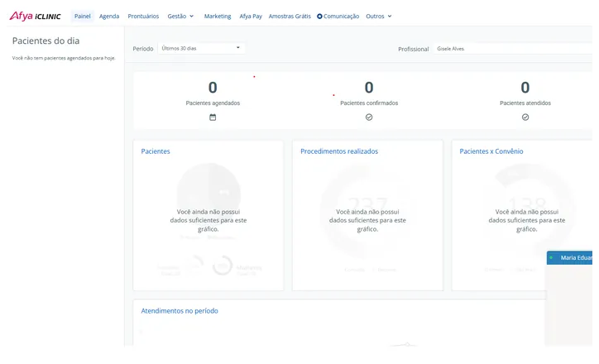Click the Pacientes do dia heading
Viewport: 599px width, 364px height.
tap(46, 41)
